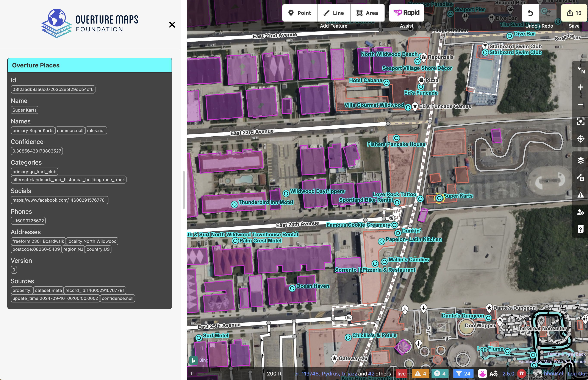
Task: Select the Point add-feature tool
Action: (300, 13)
